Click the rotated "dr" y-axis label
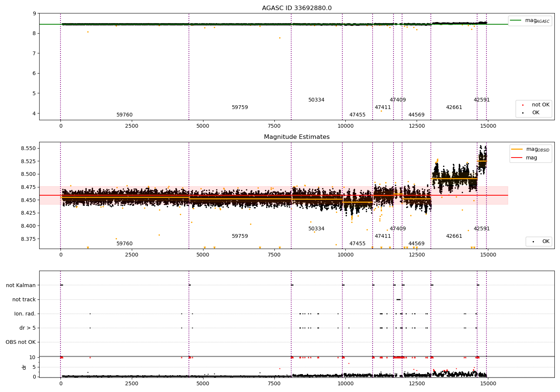Viewport: 560px width, 392px height. (24, 367)
